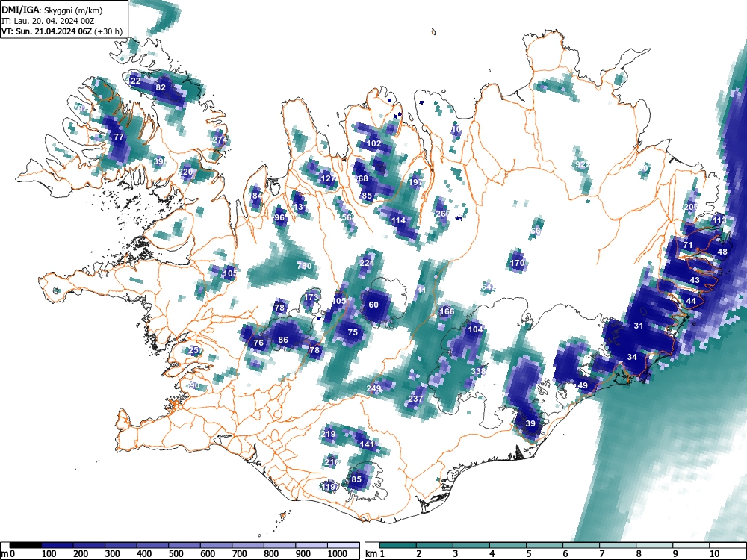Click the map value 39 in the southeast
The image size is (747, 560).
pyautogui.click(x=530, y=423)
